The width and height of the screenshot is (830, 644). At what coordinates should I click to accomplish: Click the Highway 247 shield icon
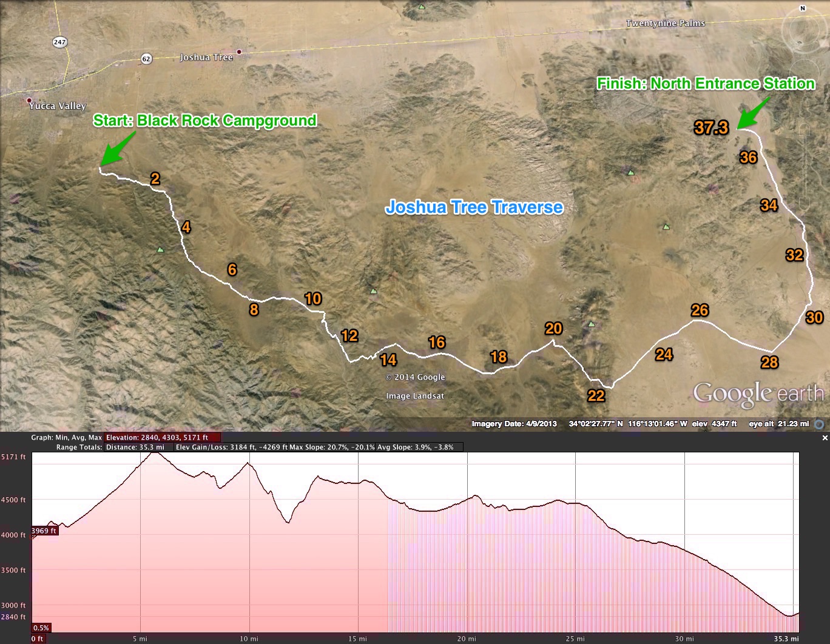[x=59, y=42]
